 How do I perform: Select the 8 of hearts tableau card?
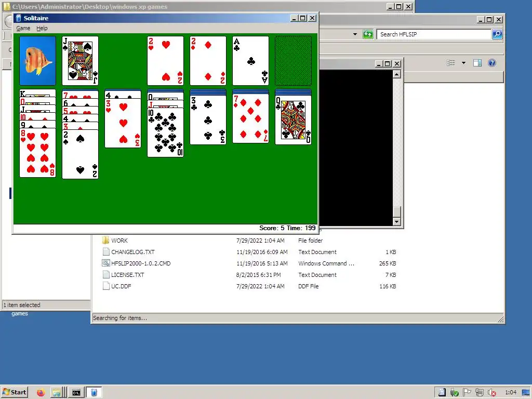tap(37, 153)
